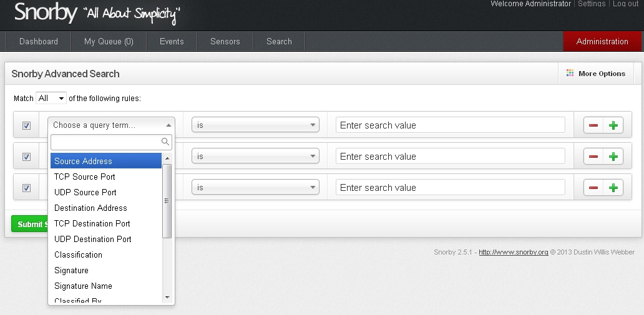Viewport: 644px width, 315px height.
Task: Uncheck the second rule's checkbox
Action: [26, 157]
